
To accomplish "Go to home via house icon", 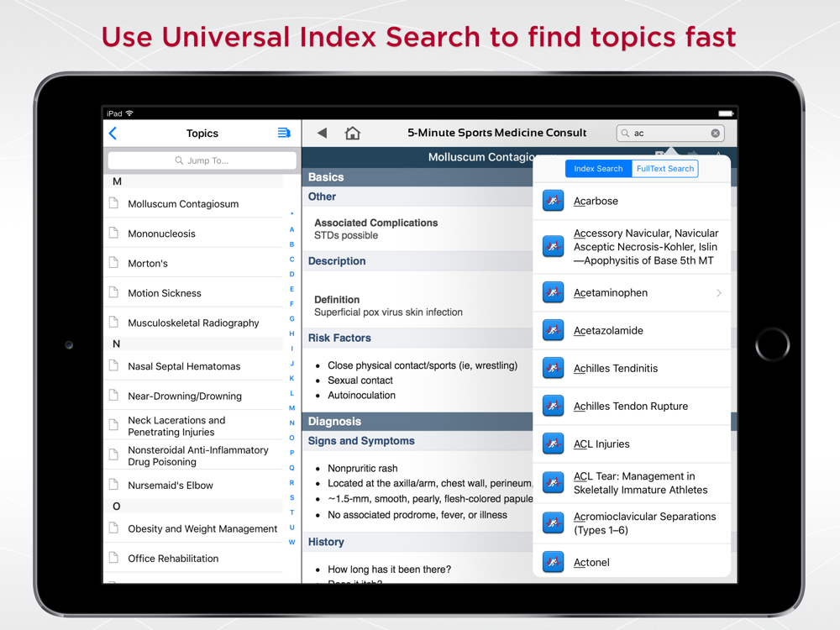I will [x=353, y=133].
